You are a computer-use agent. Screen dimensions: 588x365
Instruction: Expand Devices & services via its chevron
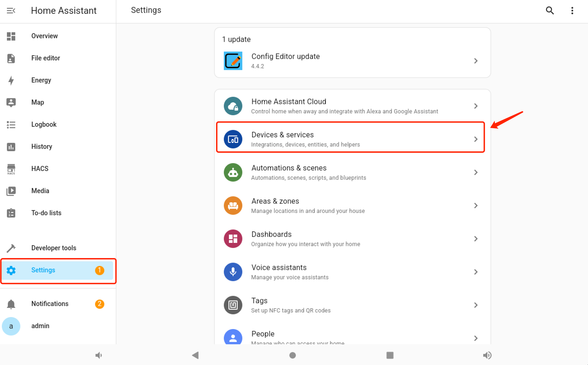tap(476, 139)
